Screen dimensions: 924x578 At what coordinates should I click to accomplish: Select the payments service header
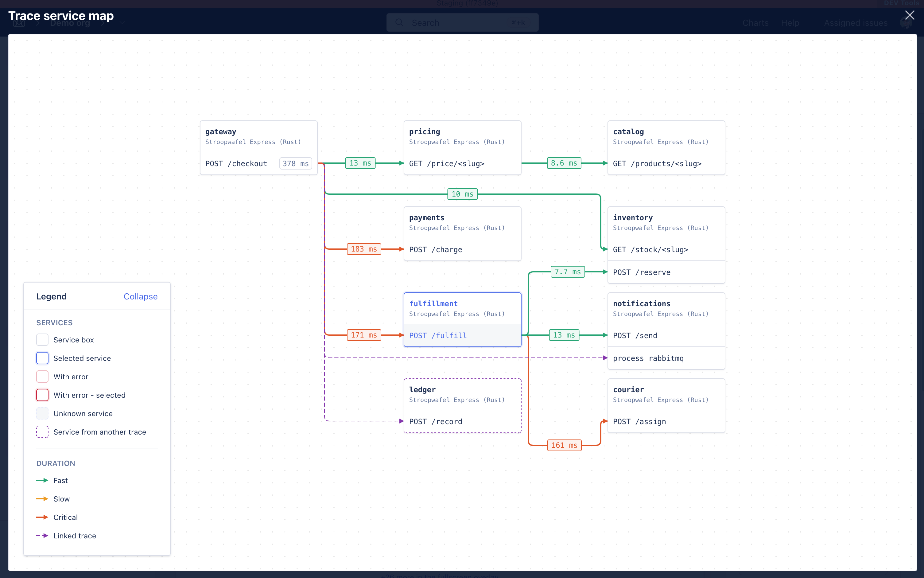pos(462,222)
